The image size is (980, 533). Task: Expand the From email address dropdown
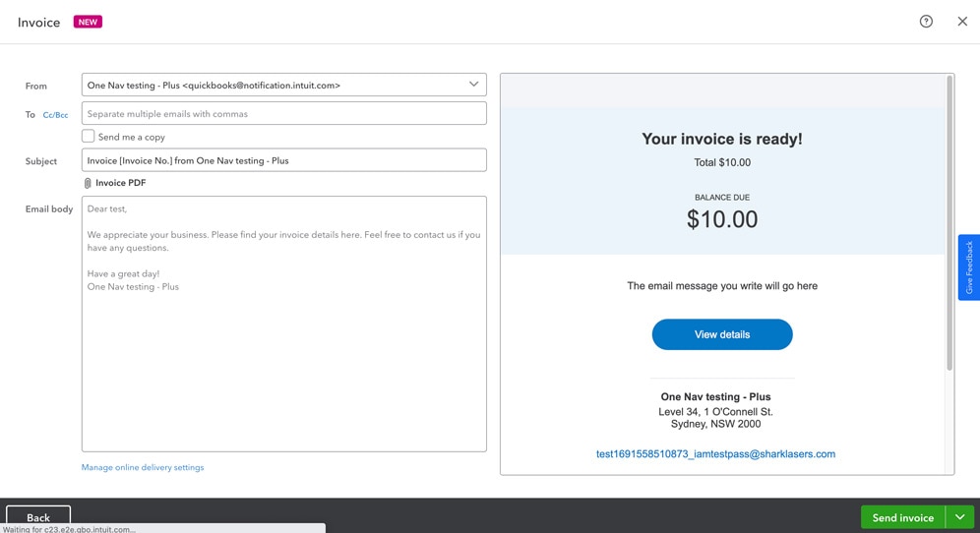point(473,85)
